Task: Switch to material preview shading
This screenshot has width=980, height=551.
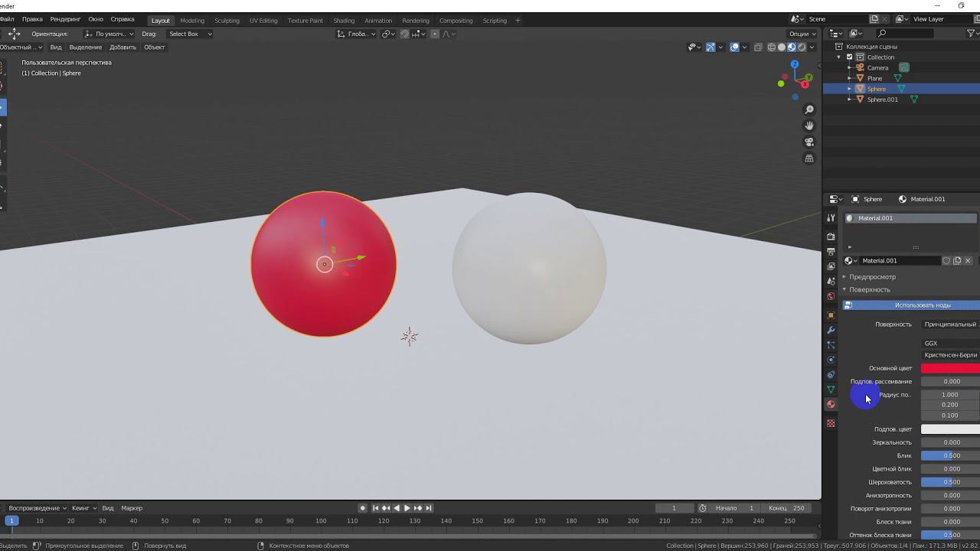Action: [792, 47]
